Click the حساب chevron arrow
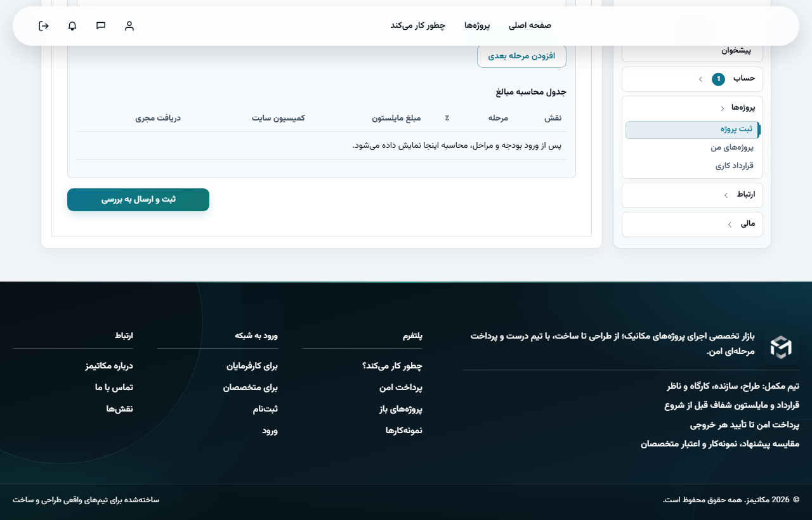 tap(700, 79)
